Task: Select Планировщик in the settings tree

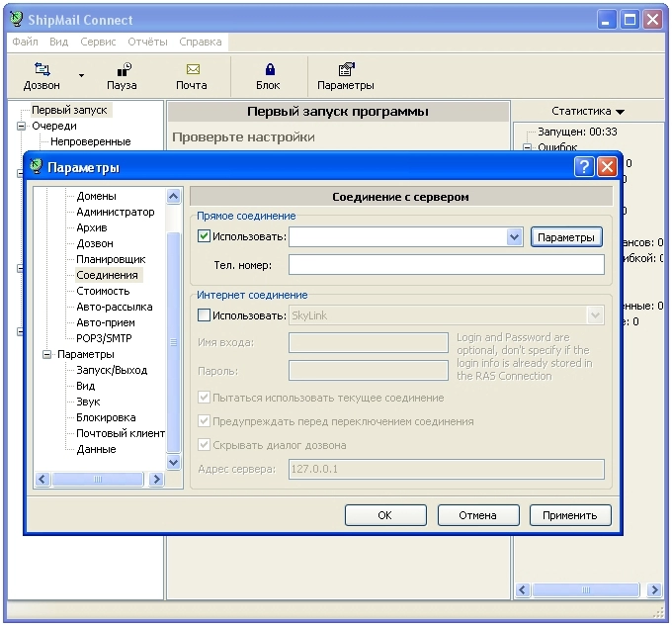Action: pos(111,259)
